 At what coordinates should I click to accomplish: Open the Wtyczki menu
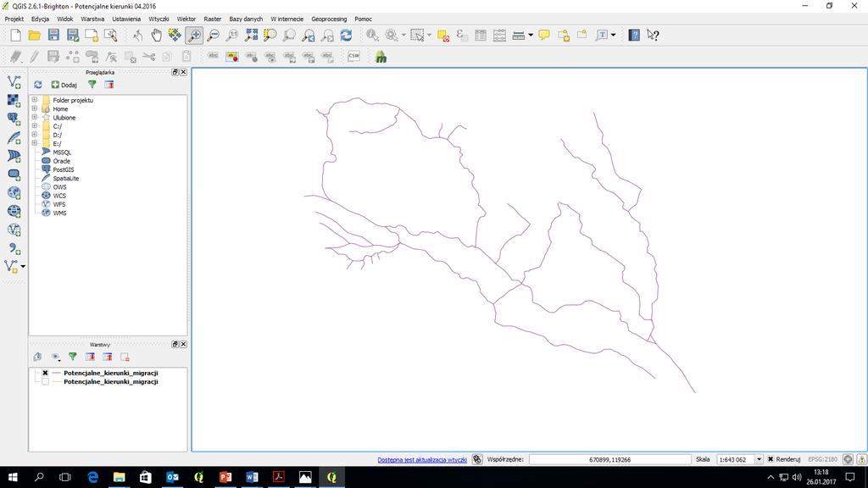(159, 19)
